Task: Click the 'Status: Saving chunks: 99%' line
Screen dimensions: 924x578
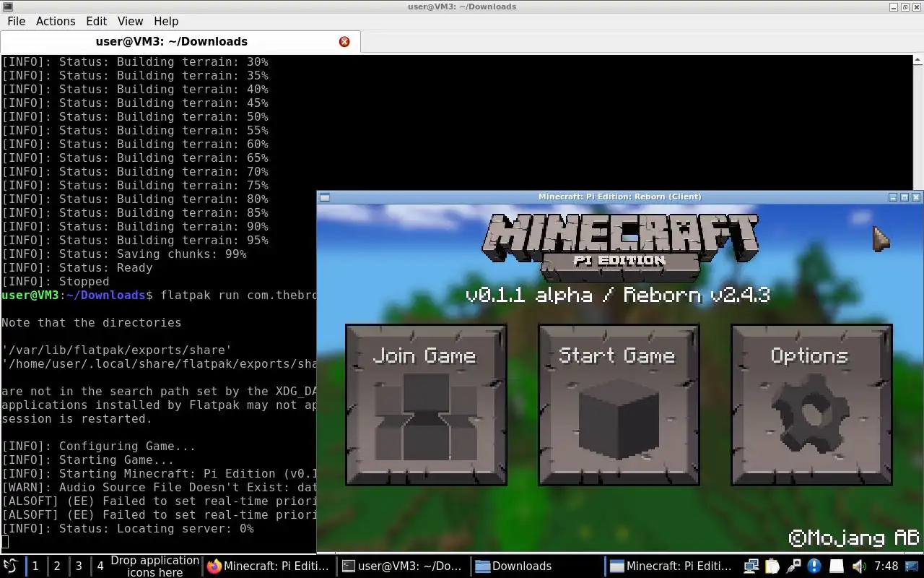Action: [x=124, y=254]
